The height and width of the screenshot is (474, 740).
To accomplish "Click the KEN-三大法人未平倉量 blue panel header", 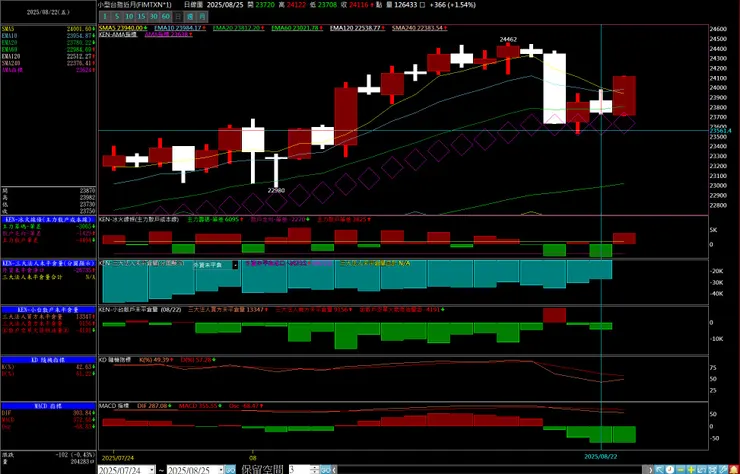I will click(x=49, y=263).
